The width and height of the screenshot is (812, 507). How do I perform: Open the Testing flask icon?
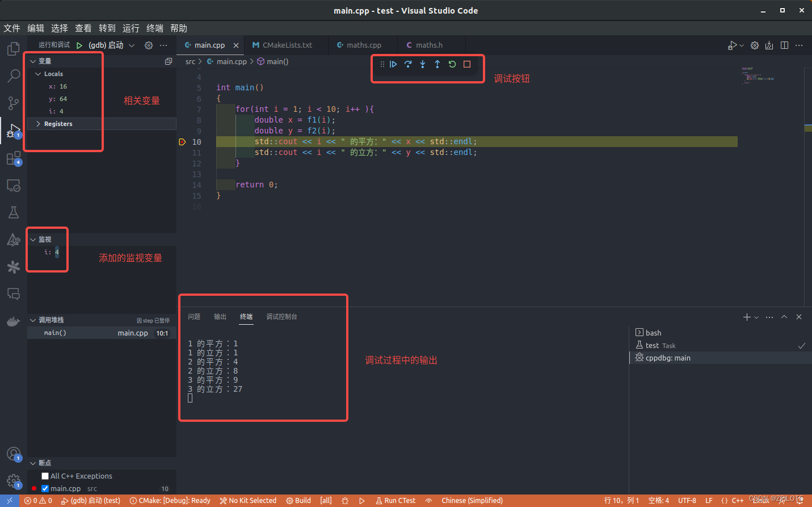tap(14, 212)
